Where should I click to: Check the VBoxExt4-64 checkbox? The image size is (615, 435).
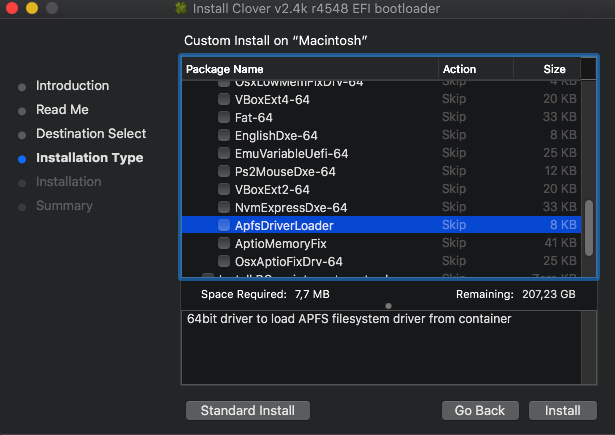(x=224, y=99)
